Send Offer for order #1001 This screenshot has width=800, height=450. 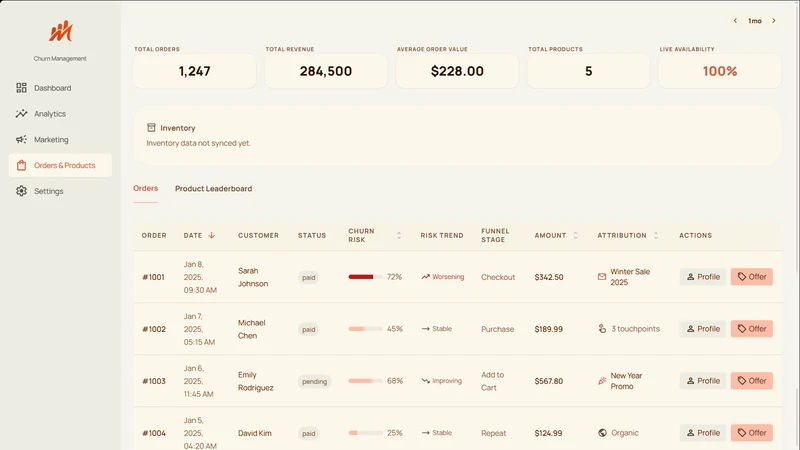752,277
